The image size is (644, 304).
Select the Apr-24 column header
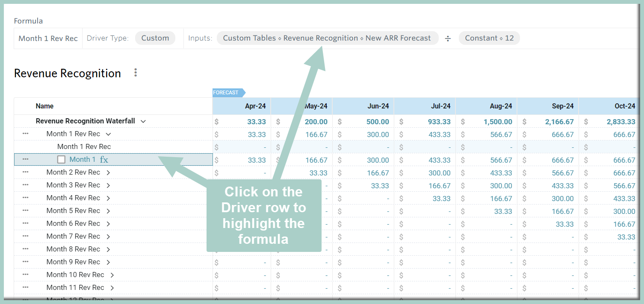coord(256,106)
